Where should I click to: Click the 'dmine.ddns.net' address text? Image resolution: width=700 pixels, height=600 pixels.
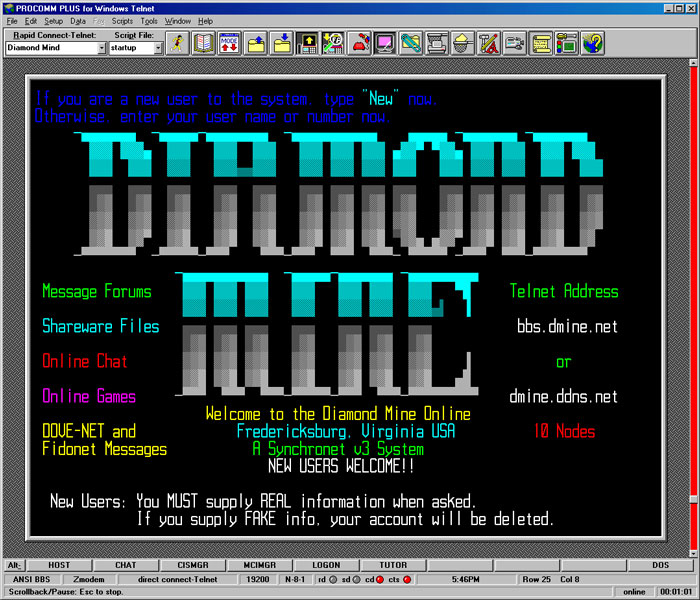563,396
